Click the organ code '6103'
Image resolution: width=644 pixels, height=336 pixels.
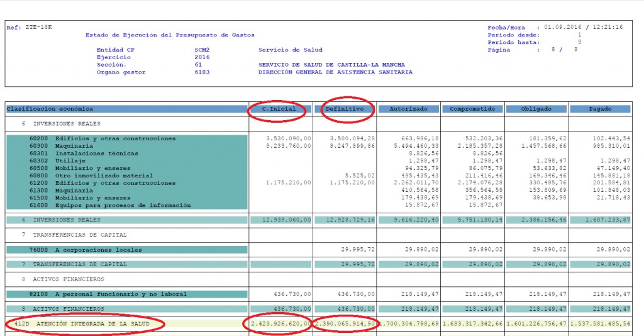pos(202,72)
